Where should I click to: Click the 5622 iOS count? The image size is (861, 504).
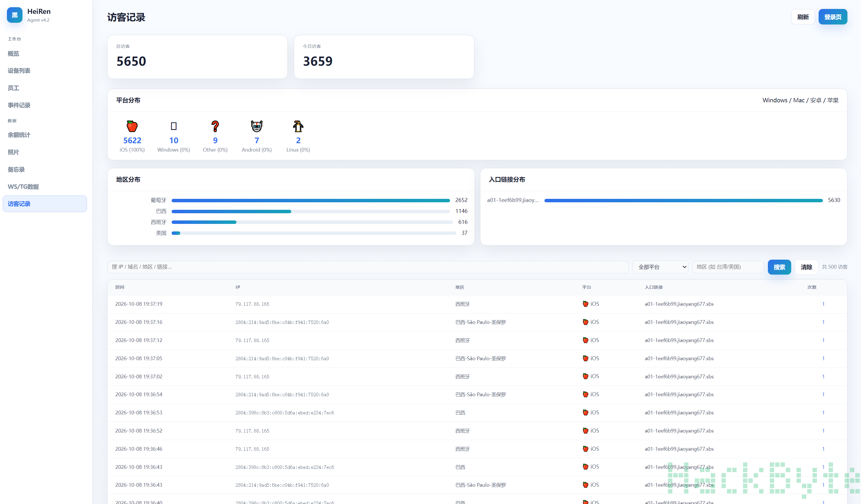[132, 140]
